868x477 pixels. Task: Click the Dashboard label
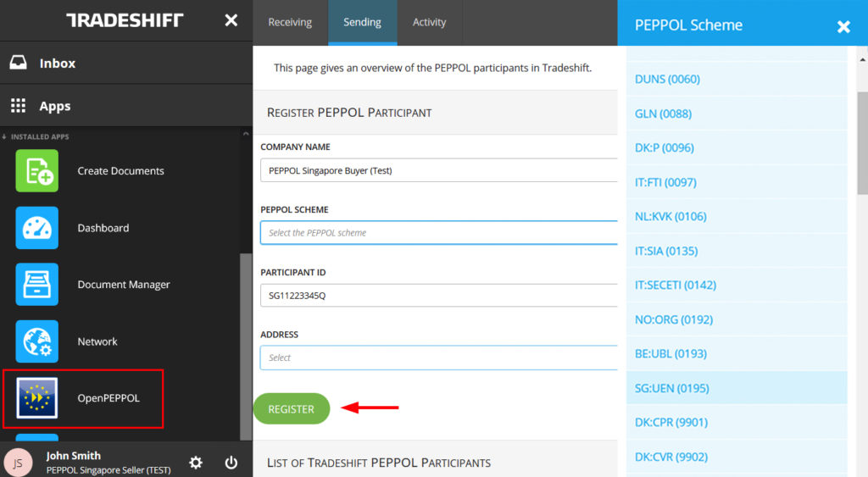(103, 228)
